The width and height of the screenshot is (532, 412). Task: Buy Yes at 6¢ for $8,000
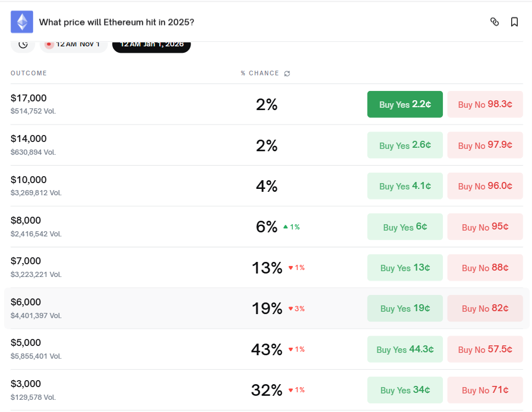(x=405, y=227)
